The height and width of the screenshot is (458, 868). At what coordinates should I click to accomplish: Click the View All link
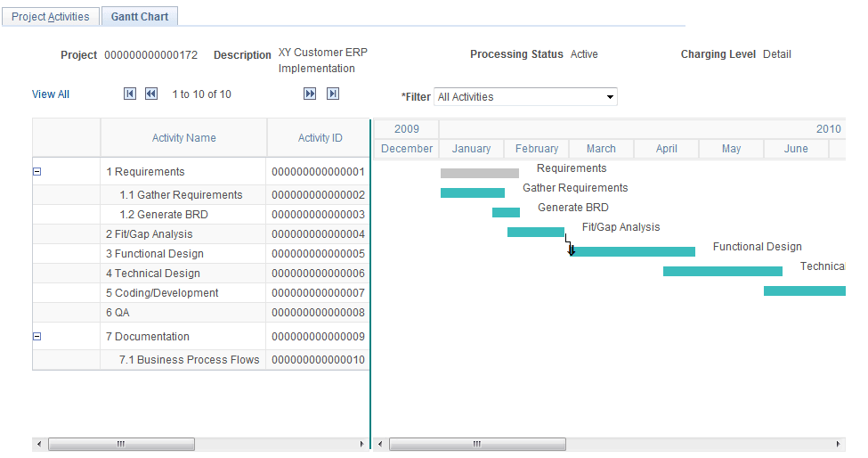click(51, 94)
